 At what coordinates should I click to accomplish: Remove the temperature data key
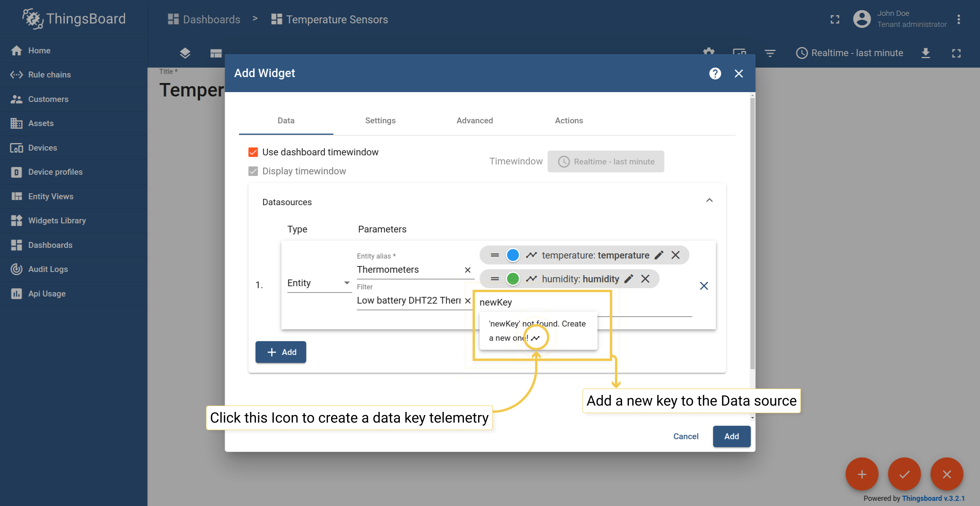click(675, 255)
